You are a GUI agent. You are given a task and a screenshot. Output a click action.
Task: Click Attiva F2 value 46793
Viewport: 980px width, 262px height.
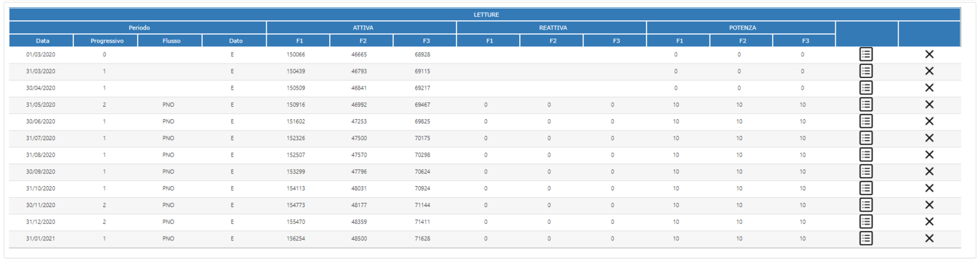(x=359, y=71)
